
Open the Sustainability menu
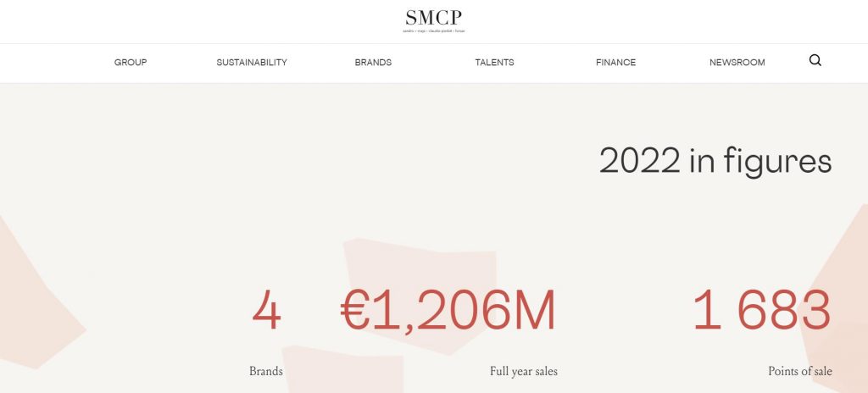tap(252, 63)
